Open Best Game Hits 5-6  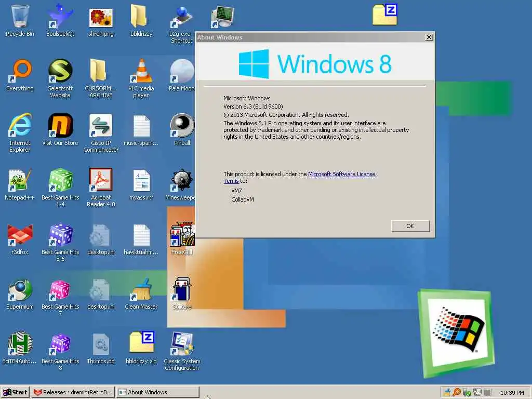pos(60,242)
